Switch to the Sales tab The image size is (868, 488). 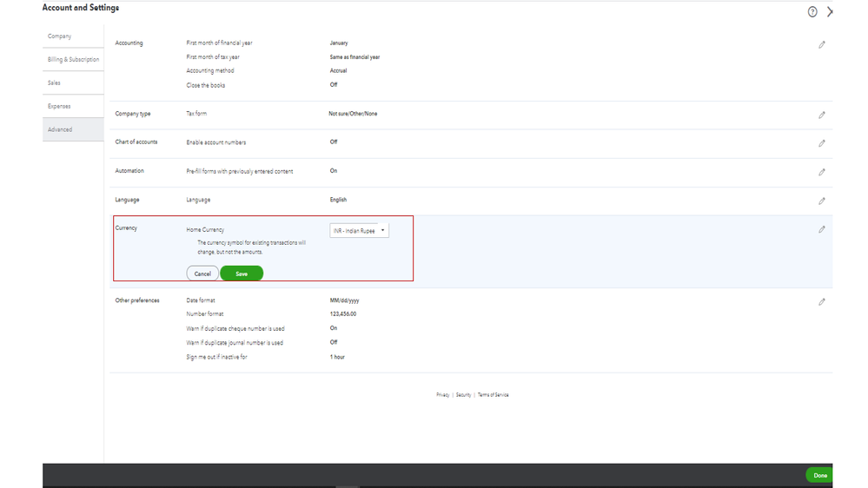73,82
